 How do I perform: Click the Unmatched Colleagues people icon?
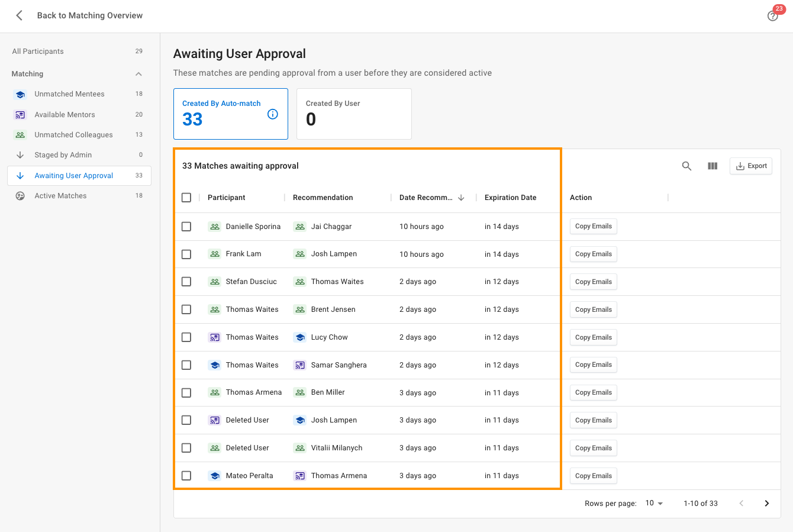(20, 135)
